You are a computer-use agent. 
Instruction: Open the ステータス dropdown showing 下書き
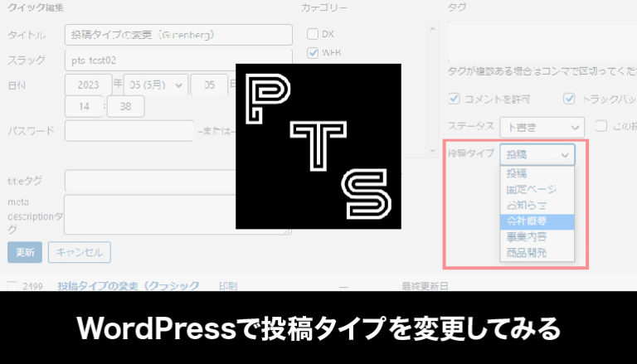pyautogui.click(x=542, y=127)
